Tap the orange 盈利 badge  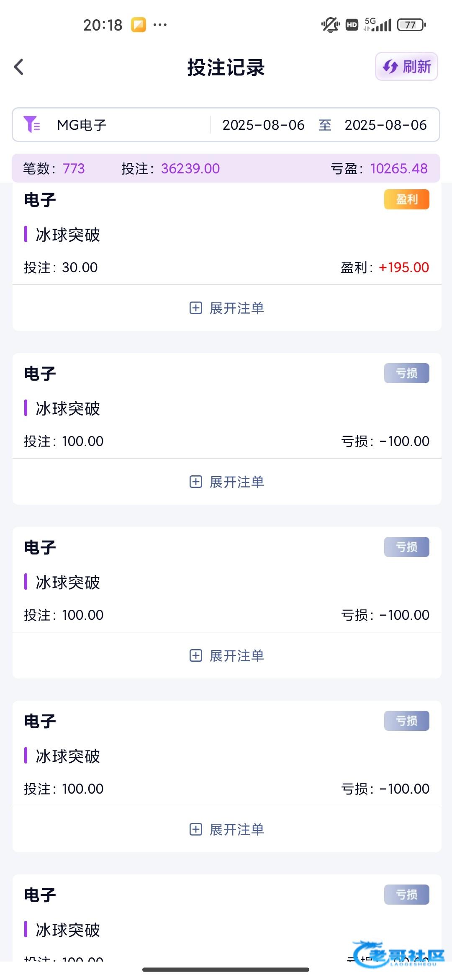tap(406, 199)
